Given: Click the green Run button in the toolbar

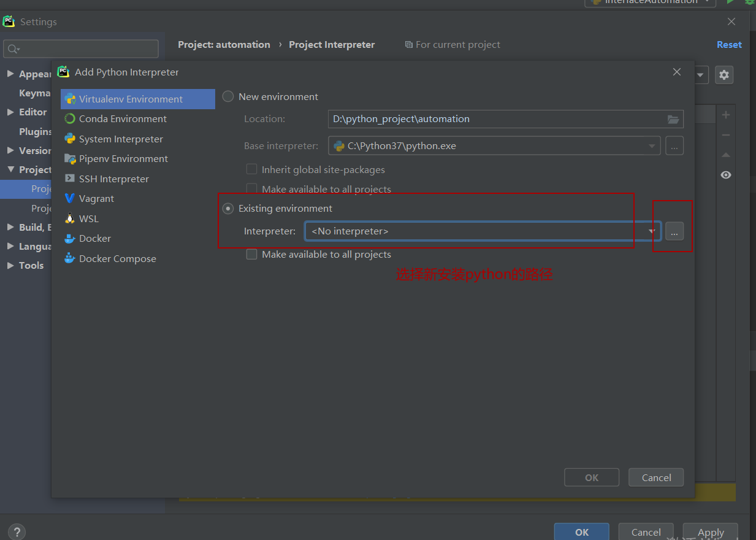Looking at the screenshot, I should 731,2.
